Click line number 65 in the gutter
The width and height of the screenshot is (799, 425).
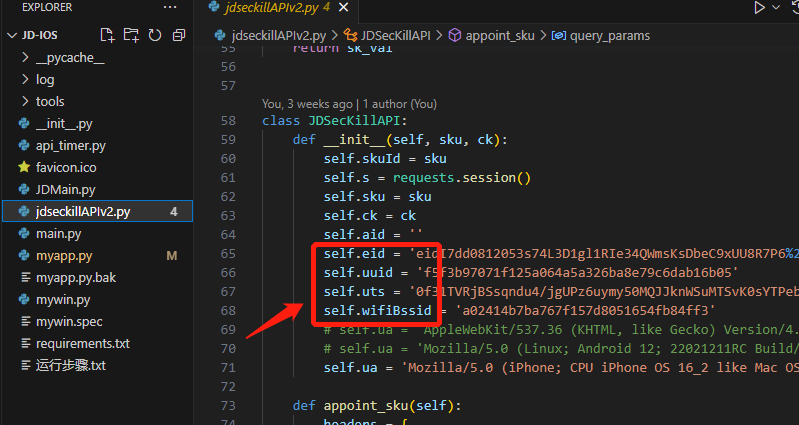point(228,253)
